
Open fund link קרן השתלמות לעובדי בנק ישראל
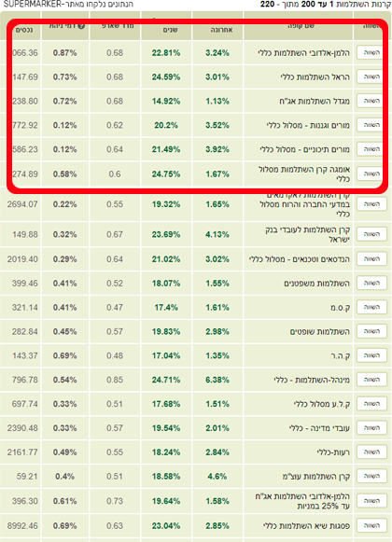tap(308, 234)
